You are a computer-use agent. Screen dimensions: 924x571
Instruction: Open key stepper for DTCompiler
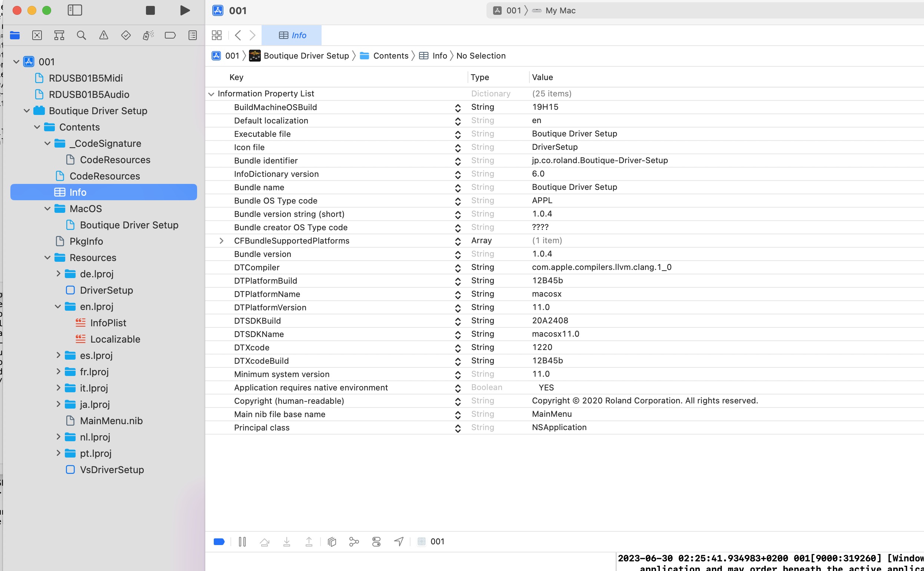click(458, 268)
